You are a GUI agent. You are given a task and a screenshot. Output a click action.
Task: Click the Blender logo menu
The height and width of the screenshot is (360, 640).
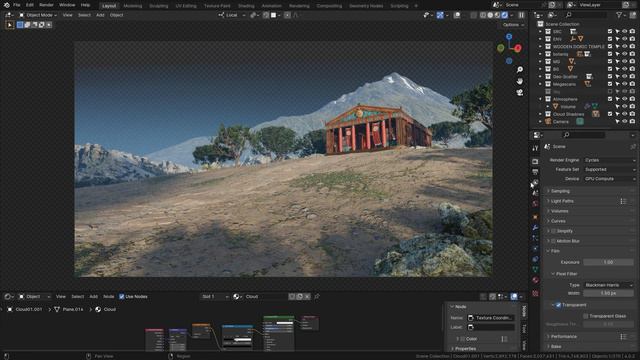6,5
